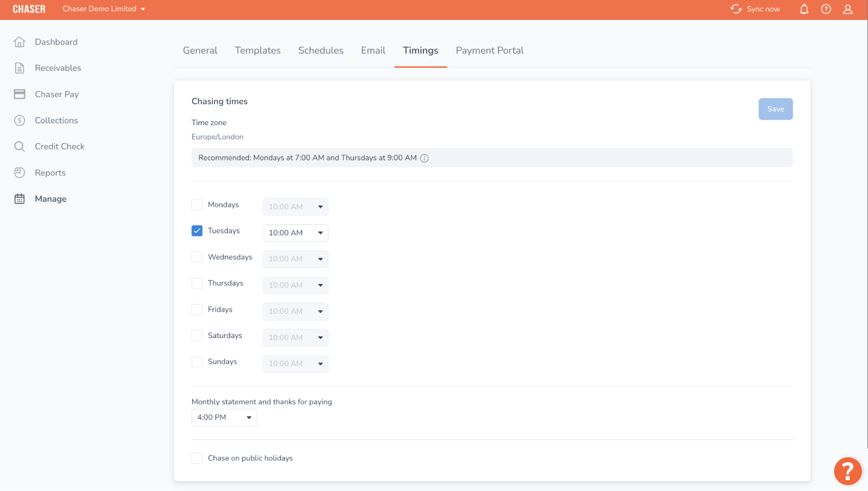Open Chaser Demo Limited organization dropdown
The image size is (868, 491).
[104, 9]
